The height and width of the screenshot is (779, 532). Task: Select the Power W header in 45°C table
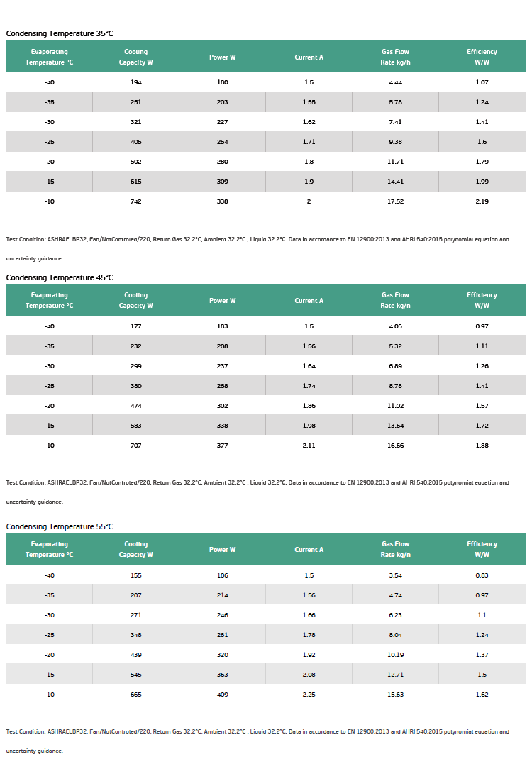click(223, 301)
